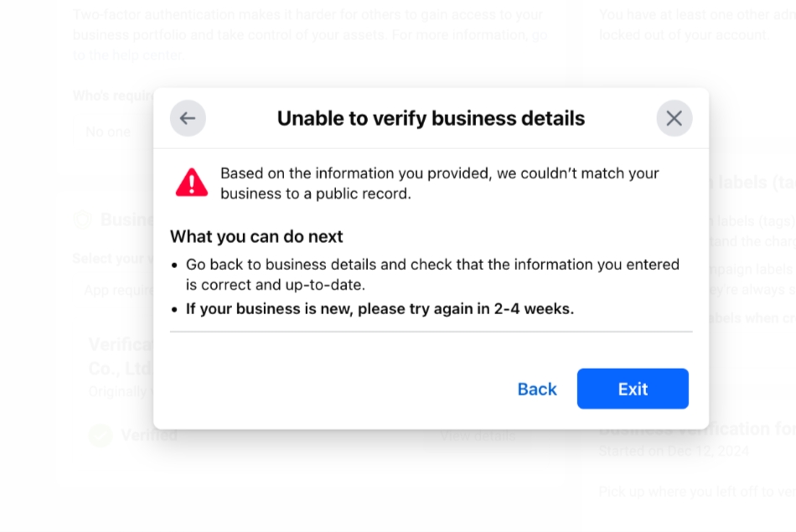The image size is (796, 532).
Task: Close the dialog with the X icon
Action: (675, 118)
